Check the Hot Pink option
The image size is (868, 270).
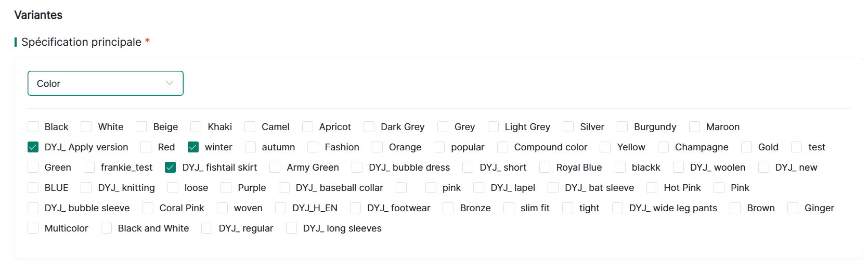click(652, 188)
